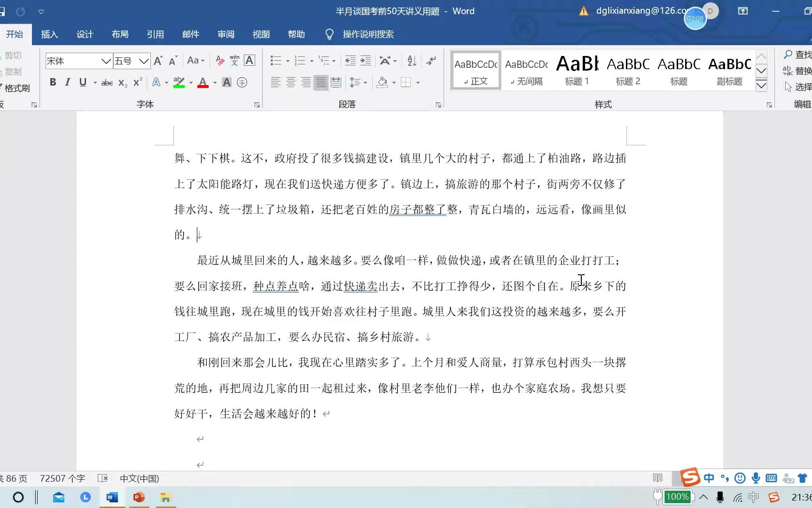The height and width of the screenshot is (508, 812).
Task: Toggle underline formatting
Action: 83,82
